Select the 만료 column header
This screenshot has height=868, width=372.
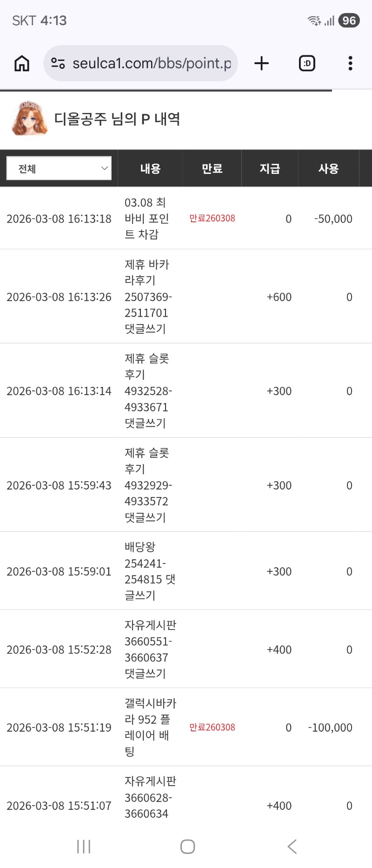212,169
